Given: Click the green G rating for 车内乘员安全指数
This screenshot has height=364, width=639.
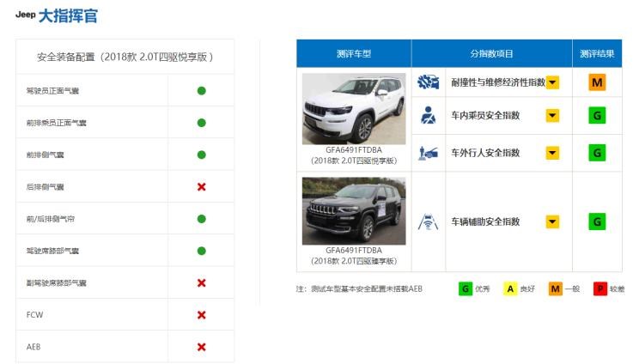Looking at the screenshot, I should click(597, 115).
